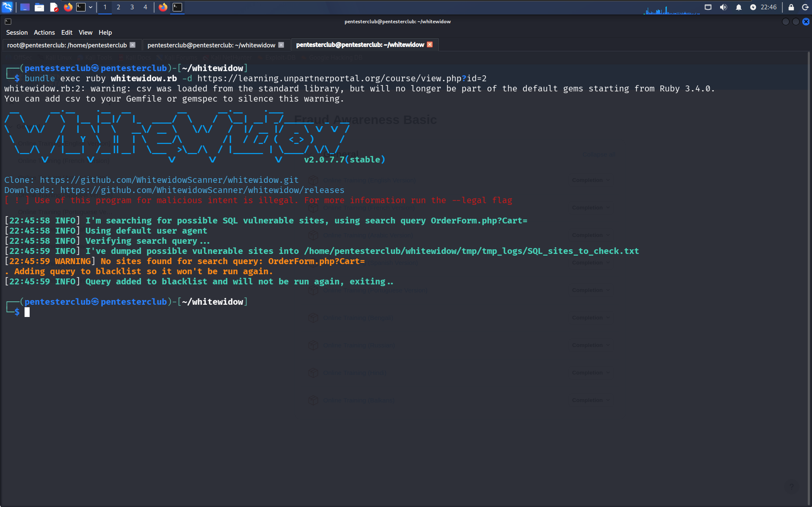Screen dimensions: 812x507
Task: Open the Actions menu
Action: [44, 33]
